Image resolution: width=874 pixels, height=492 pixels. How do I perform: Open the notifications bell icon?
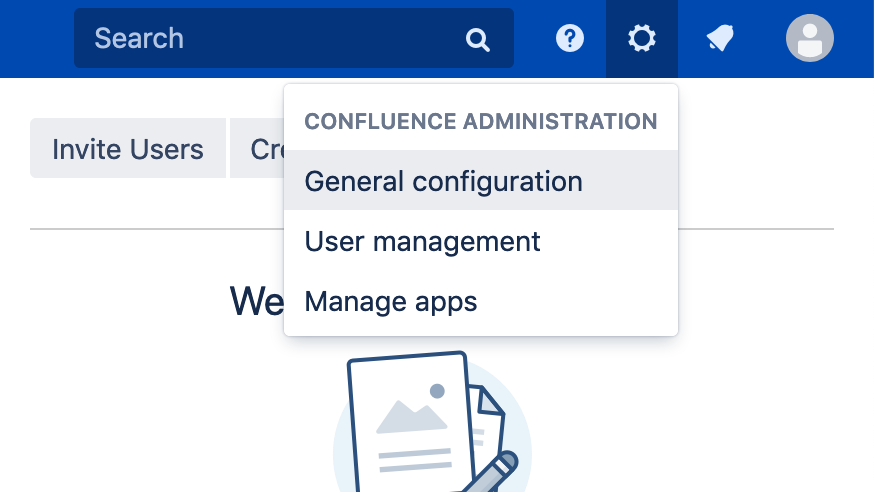[x=720, y=38]
